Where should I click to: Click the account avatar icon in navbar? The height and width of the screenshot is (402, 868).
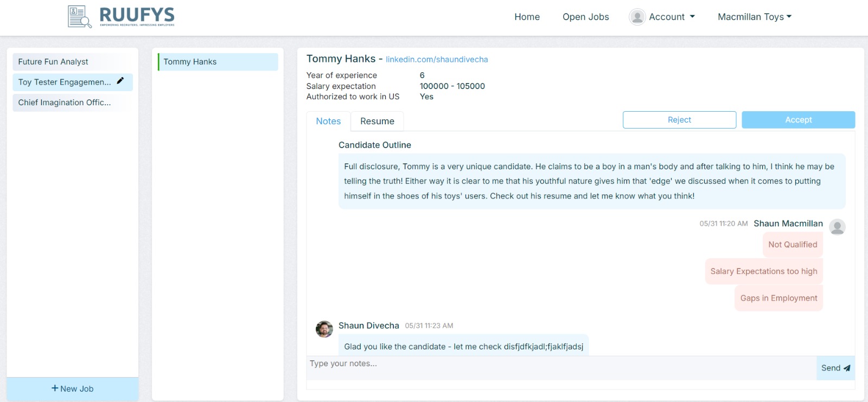tap(637, 17)
